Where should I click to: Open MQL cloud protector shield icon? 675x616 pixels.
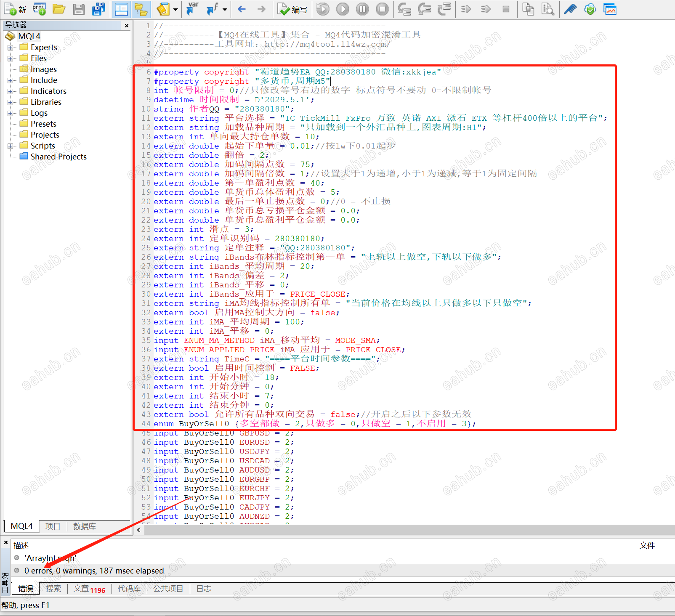pyautogui.click(x=590, y=9)
